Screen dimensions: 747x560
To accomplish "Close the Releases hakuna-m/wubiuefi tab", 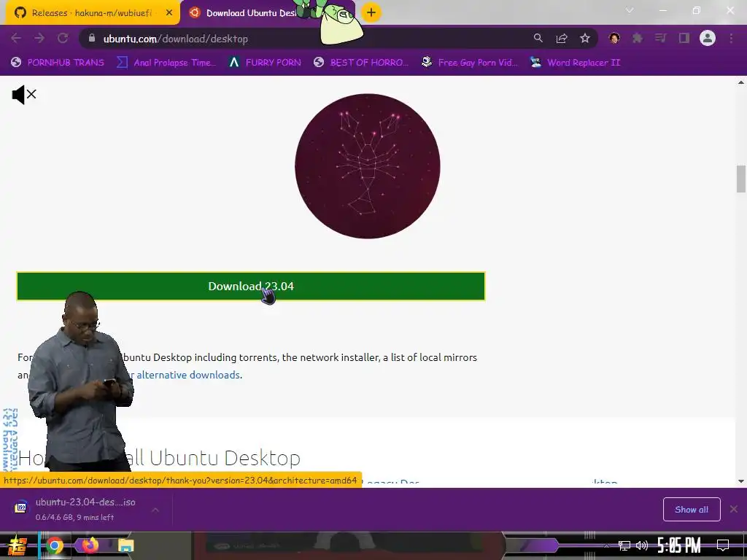I will point(169,13).
